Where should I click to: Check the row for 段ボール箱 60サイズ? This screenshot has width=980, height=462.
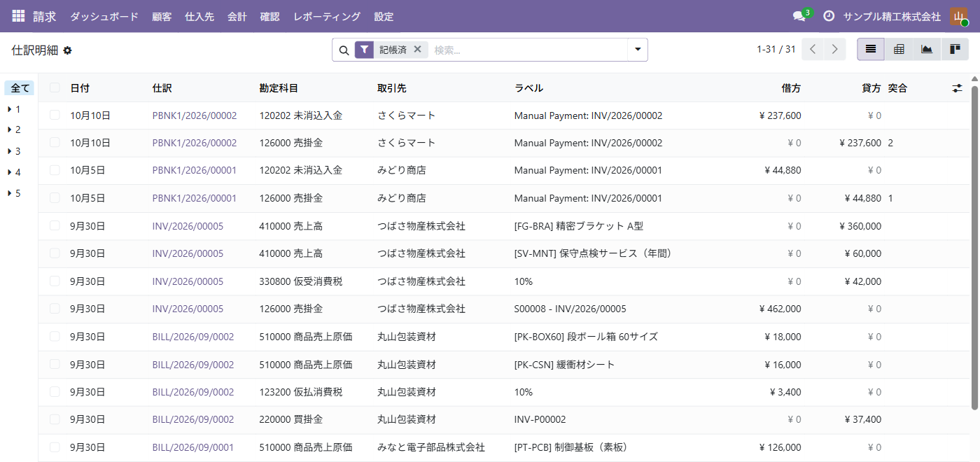[x=55, y=337]
